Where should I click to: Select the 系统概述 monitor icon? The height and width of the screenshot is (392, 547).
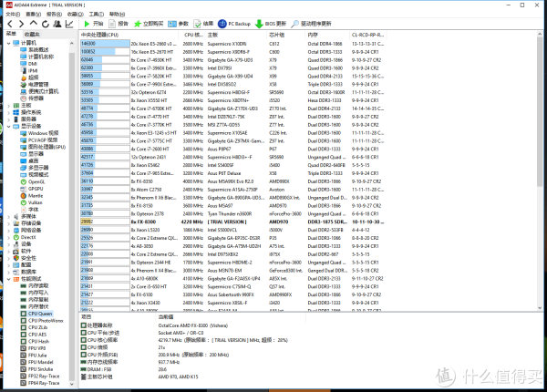(24, 50)
